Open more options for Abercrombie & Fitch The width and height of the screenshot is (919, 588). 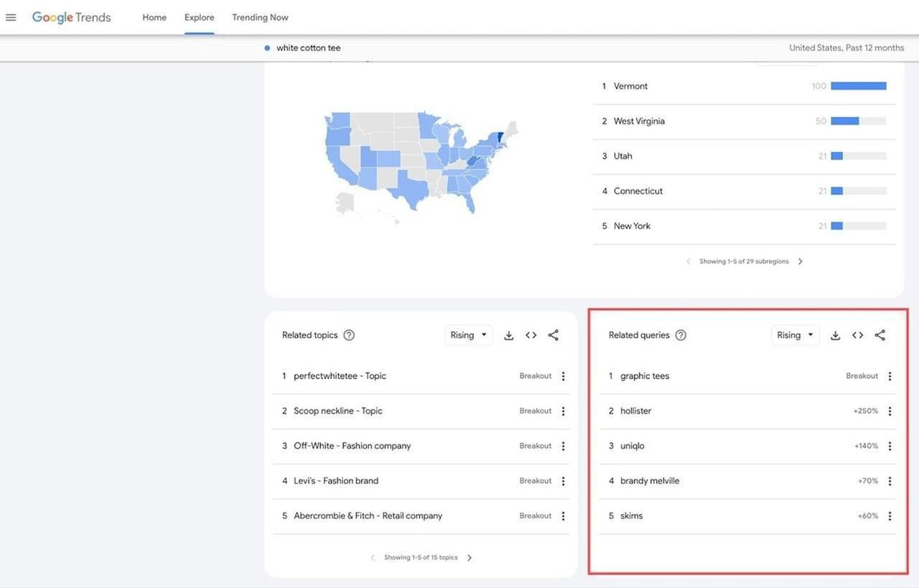click(x=563, y=516)
